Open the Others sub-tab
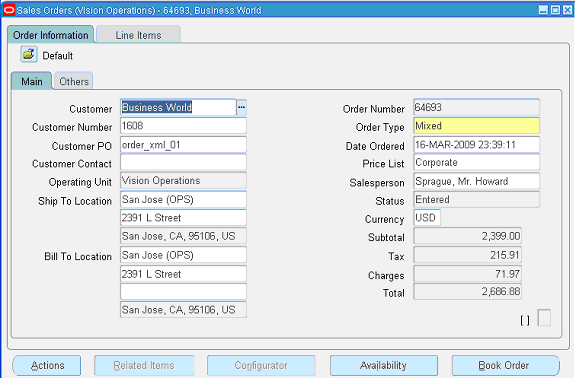The width and height of the screenshot is (575, 378). pyautogui.click(x=74, y=81)
